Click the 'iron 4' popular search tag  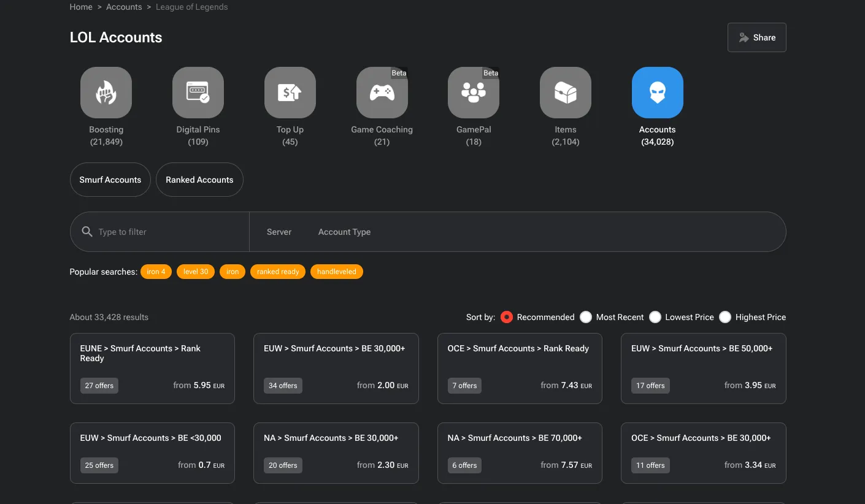[156, 272]
